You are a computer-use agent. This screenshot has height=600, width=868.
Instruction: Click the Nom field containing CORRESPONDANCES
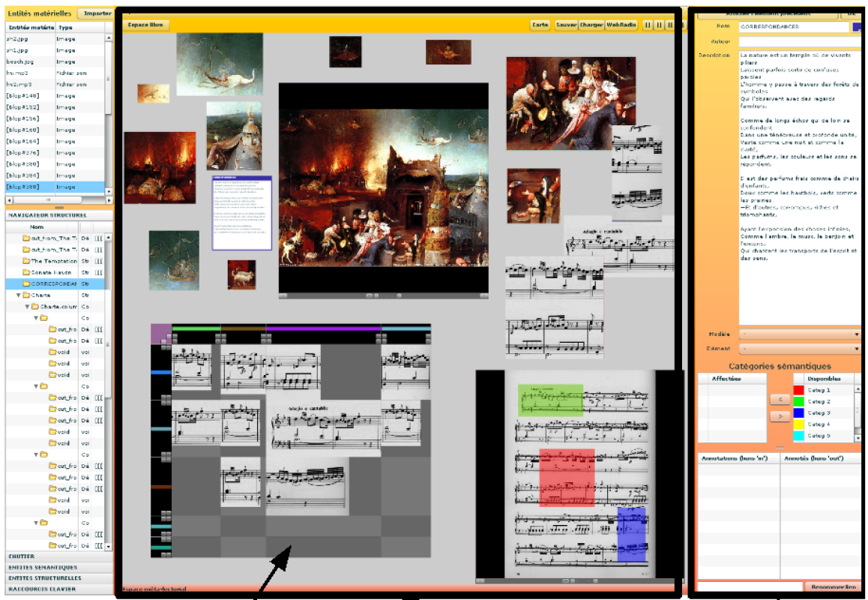tap(793, 26)
